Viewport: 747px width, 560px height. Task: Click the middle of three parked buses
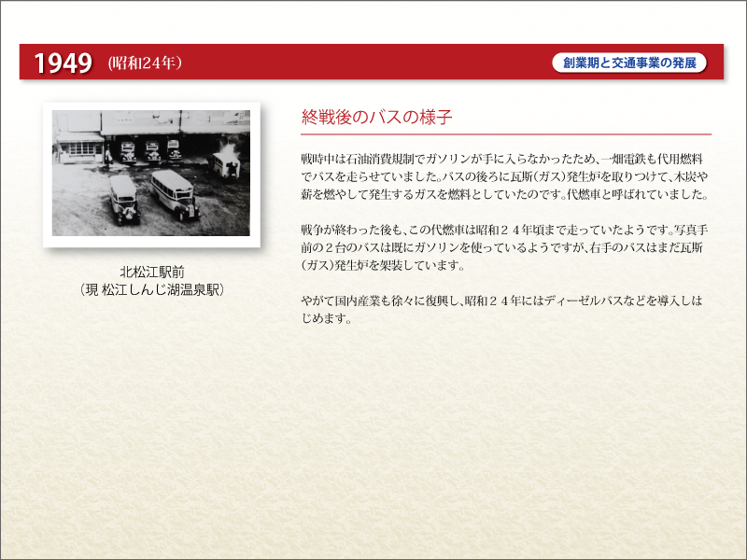pos(153,151)
